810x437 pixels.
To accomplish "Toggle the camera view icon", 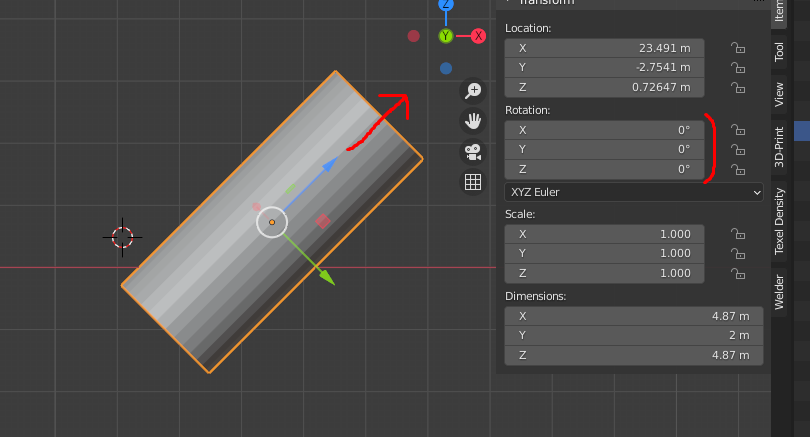I will point(473,152).
